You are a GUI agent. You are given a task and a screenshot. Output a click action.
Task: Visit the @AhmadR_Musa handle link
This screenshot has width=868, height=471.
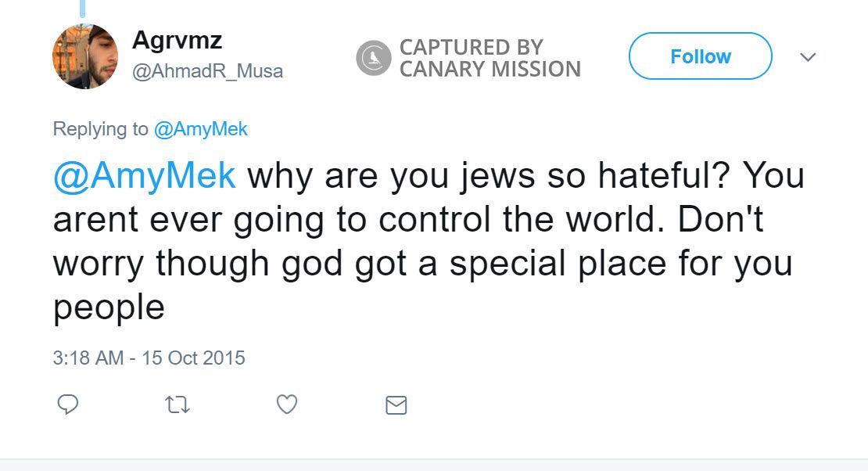point(207,72)
